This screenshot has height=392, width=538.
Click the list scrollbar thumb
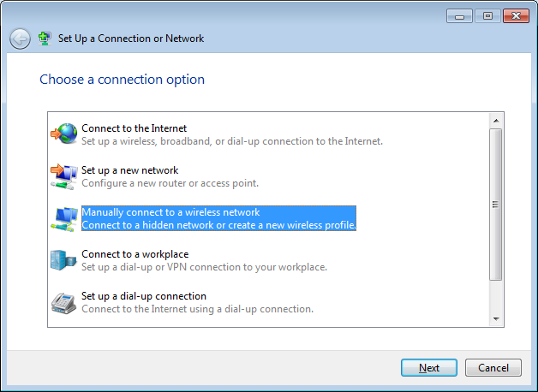(x=496, y=205)
